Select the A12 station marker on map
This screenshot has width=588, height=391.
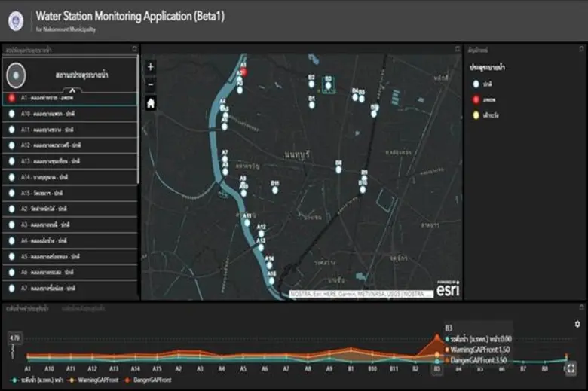(x=262, y=234)
